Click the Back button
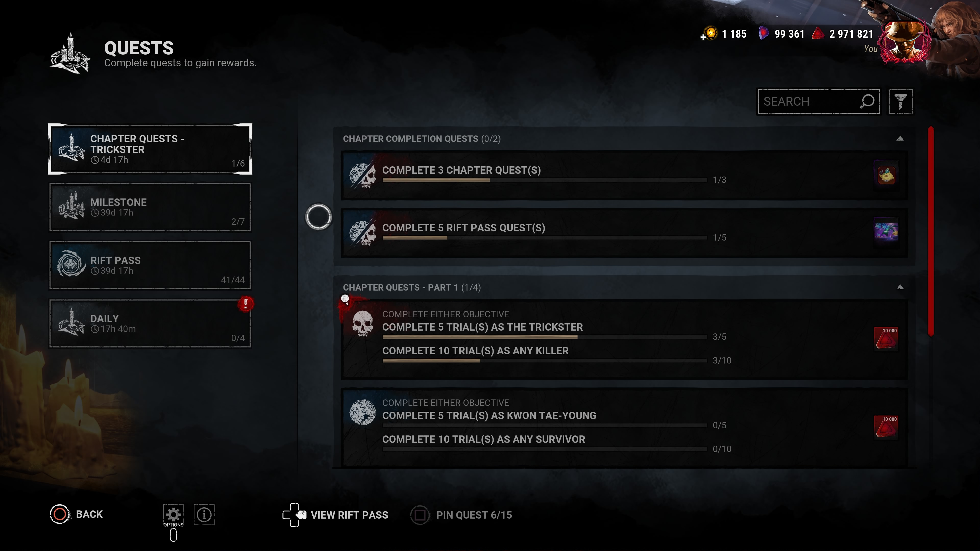This screenshot has height=551, width=980. [x=77, y=514]
